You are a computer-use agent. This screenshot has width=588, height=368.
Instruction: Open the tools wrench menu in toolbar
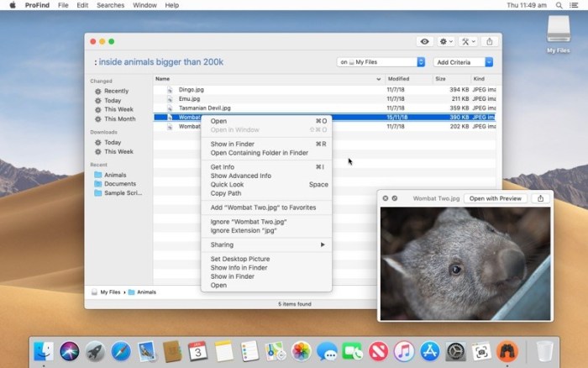[468, 41]
